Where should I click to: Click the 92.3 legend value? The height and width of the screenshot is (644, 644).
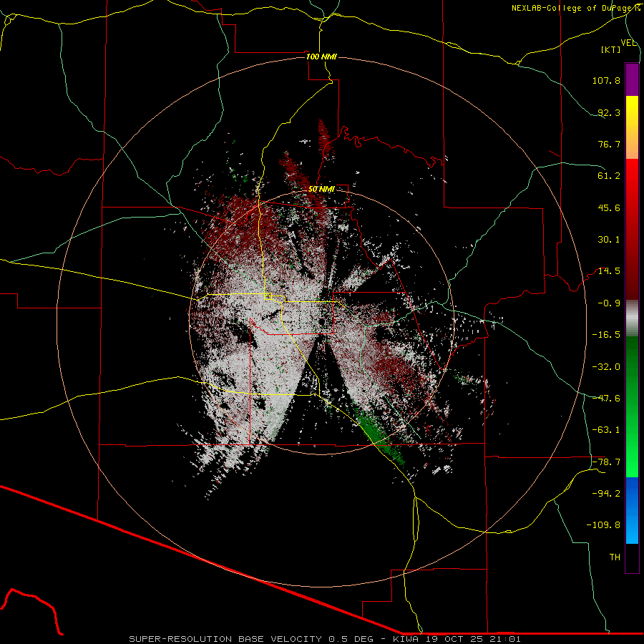tap(609, 112)
